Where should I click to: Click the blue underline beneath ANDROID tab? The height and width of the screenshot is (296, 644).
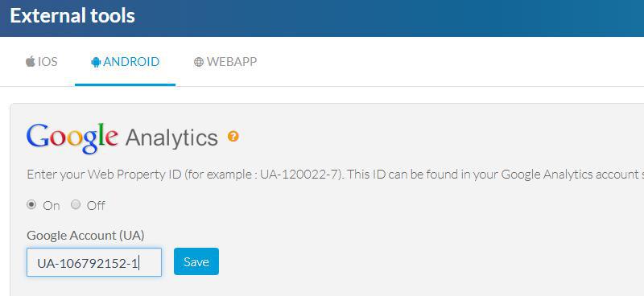(x=125, y=84)
